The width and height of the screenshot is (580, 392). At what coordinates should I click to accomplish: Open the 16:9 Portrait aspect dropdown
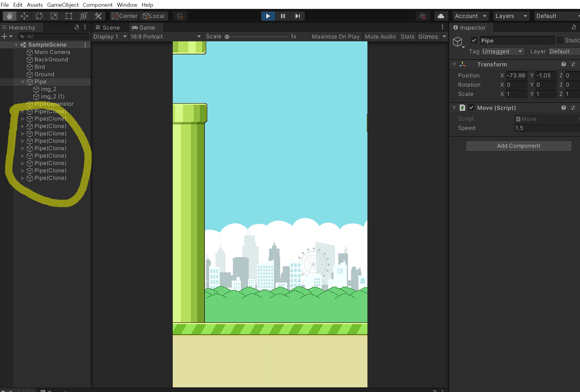(165, 37)
